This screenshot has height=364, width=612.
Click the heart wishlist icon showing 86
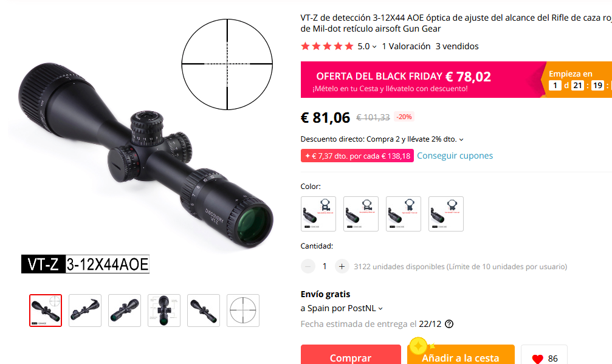[x=537, y=359]
